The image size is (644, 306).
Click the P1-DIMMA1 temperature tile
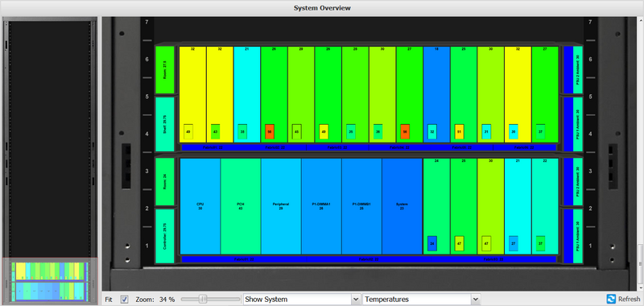tap(321, 206)
